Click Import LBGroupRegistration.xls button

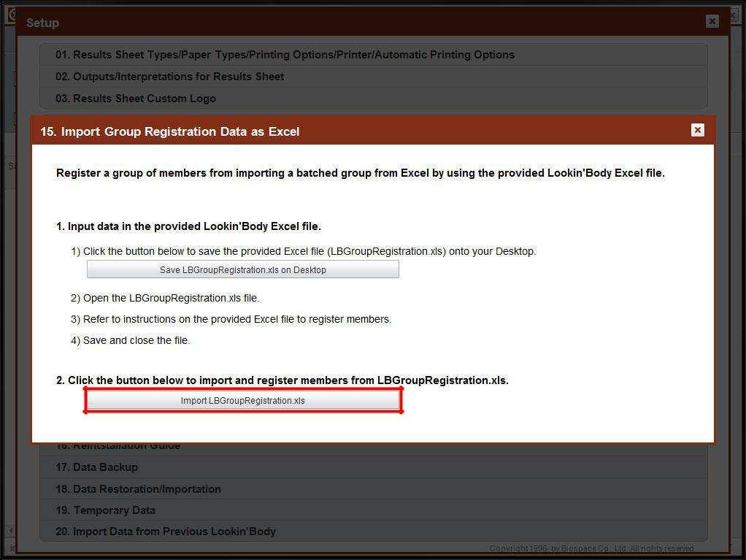pyautogui.click(x=242, y=401)
